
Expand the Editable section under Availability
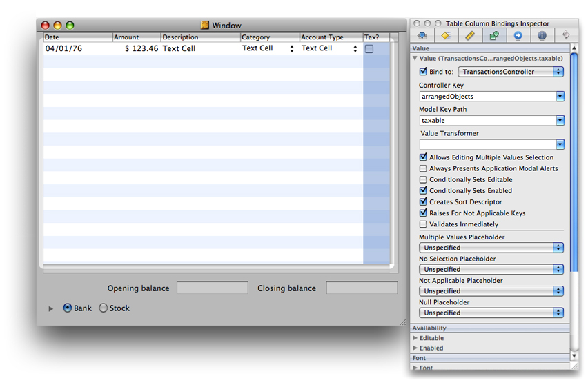pyautogui.click(x=415, y=338)
